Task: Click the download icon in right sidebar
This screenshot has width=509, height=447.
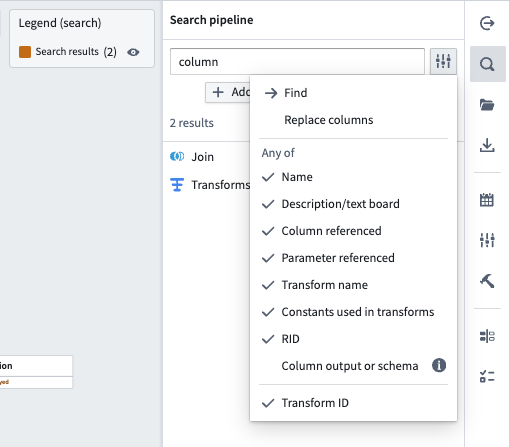Action: tap(487, 145)
